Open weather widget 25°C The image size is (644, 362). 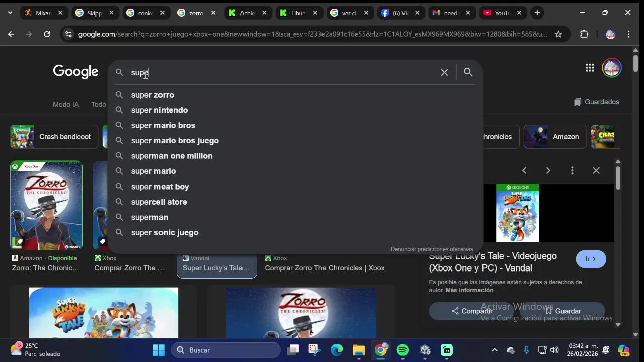click(35, 350)
